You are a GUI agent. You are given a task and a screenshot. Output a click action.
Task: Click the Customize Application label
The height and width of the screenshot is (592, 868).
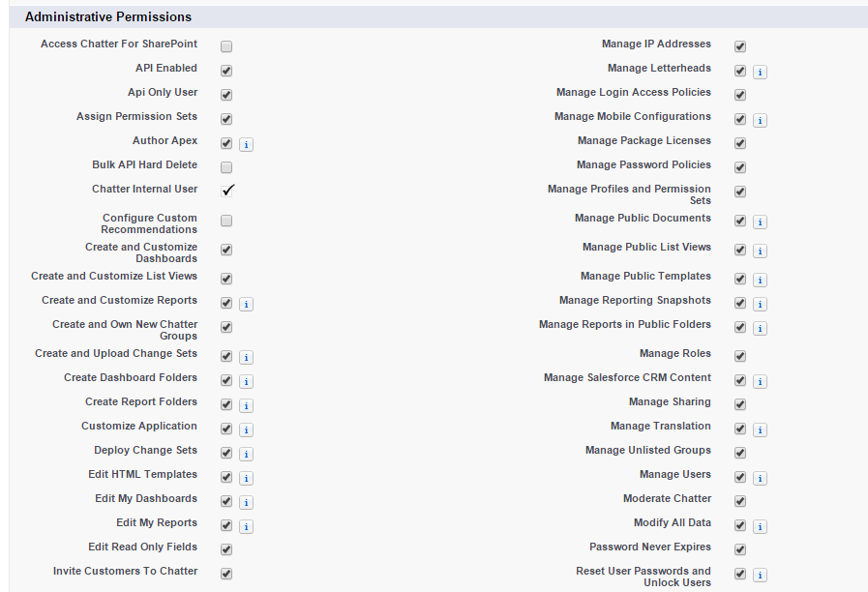pyautogui.click(x=139, y=426)
